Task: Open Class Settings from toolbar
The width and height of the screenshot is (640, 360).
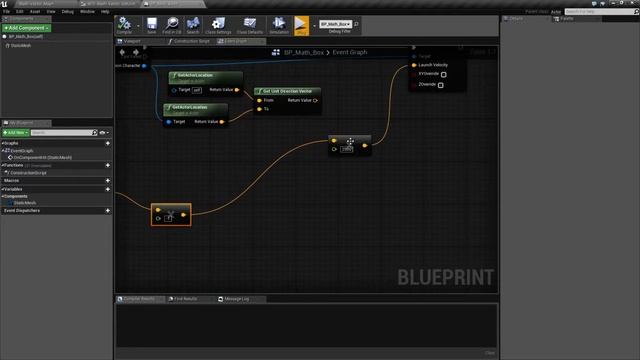Action: coord(218,25)
